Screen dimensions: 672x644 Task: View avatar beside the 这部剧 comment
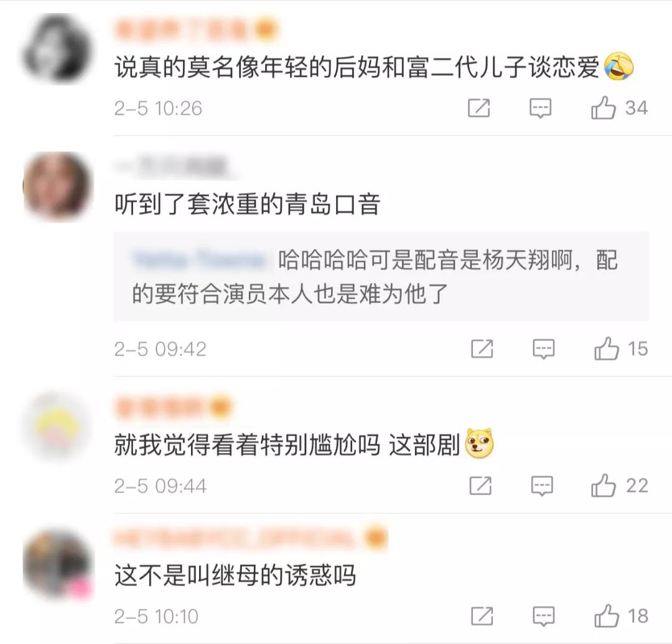(57, 426)
